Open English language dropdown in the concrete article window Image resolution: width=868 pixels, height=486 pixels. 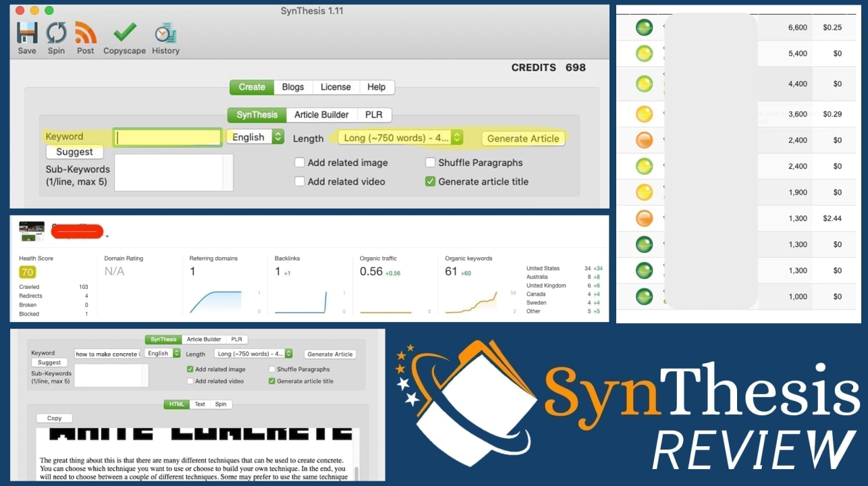pyautogui.click(x=163, y=353)
